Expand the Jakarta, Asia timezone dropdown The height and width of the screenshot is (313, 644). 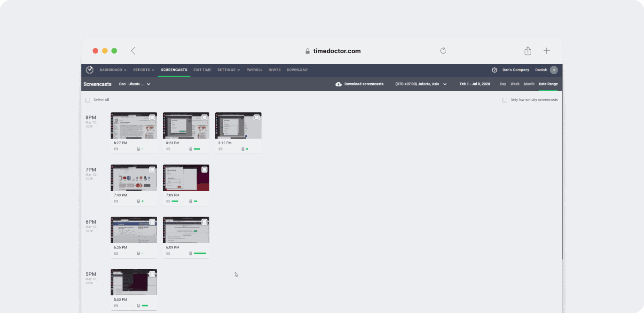pyautogui.click(x=421, y=84)
